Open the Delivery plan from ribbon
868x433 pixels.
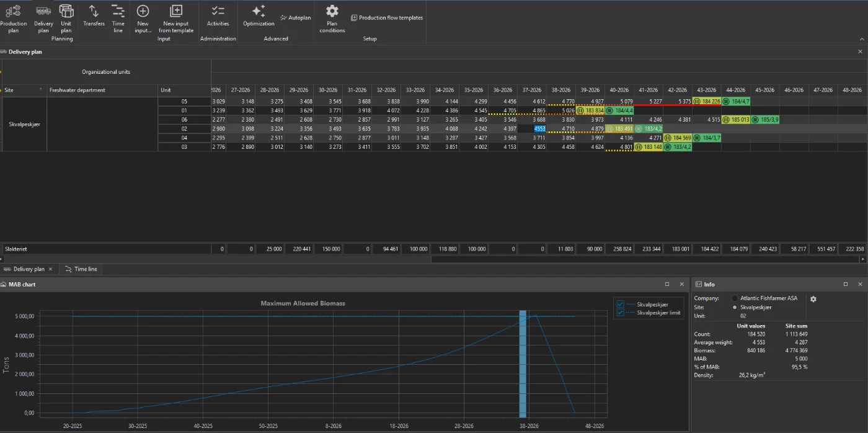click(x=43, y=18)
